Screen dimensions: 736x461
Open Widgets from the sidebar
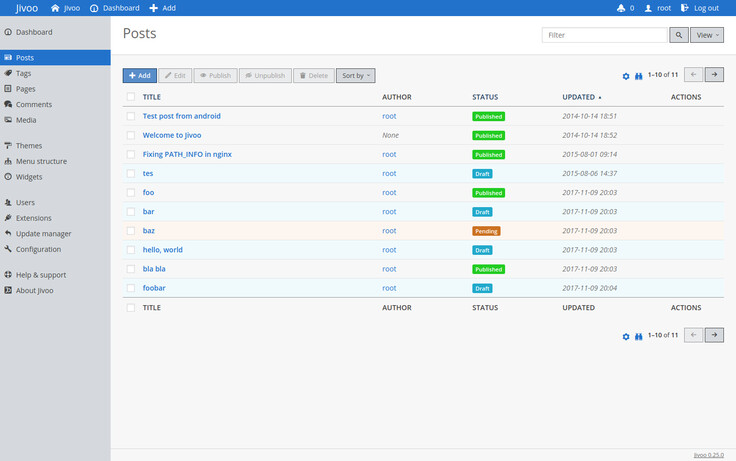[28, 177]
